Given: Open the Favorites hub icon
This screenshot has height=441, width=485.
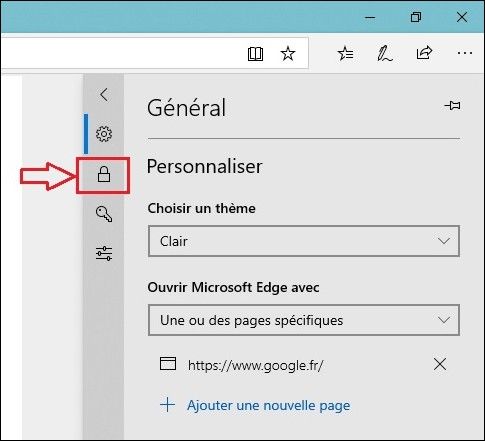Looking at the screenshot, I should pos(346,53).
